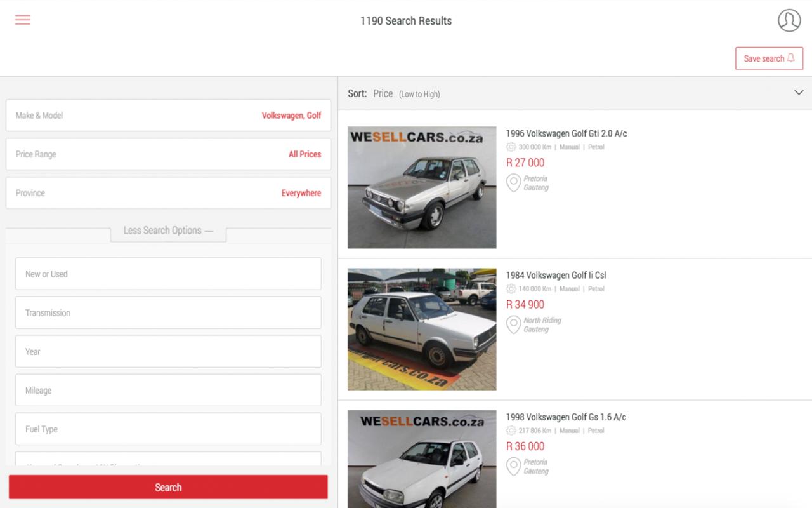Open the 1996 Golf Gti photo
The image size is (812, 508).
(422, 187)
